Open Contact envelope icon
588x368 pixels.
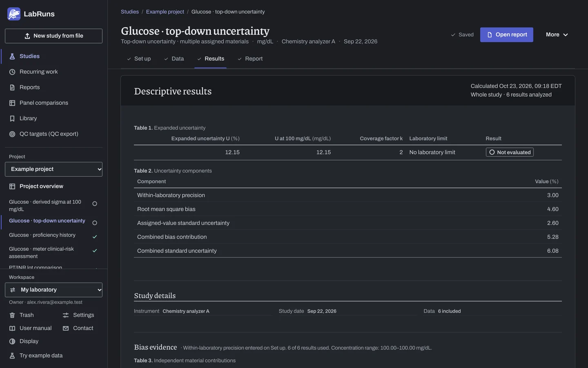[66, 328]
